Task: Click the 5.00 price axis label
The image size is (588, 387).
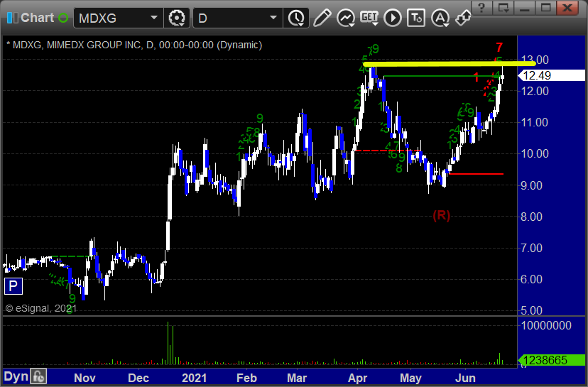Action: [x=531, y=310]
